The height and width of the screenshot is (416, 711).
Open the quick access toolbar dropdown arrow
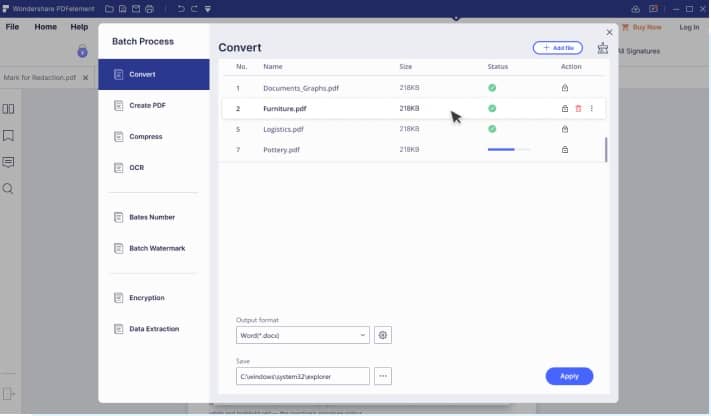[x=208, y=9]
